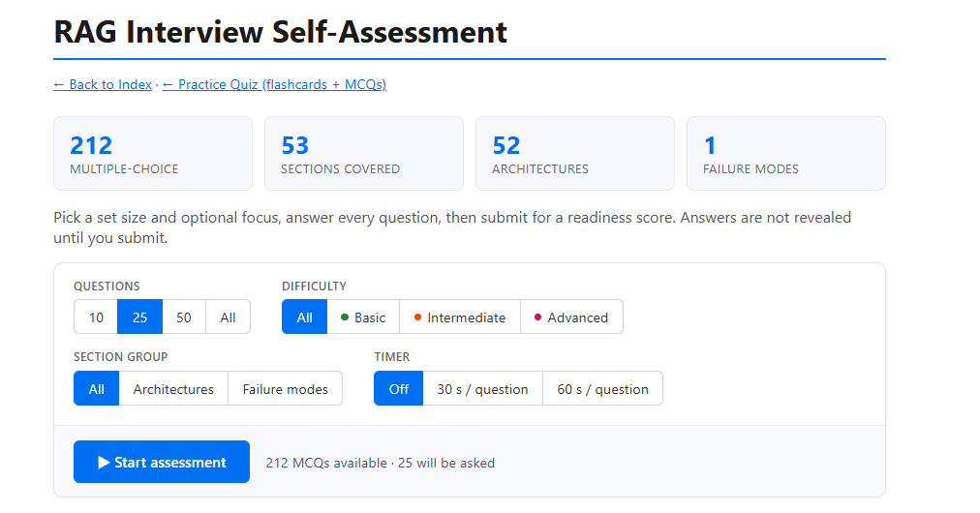The width and height of the screenshot is (980, 513).
Task: Open the Back to Index link
Action: point(103,84)
